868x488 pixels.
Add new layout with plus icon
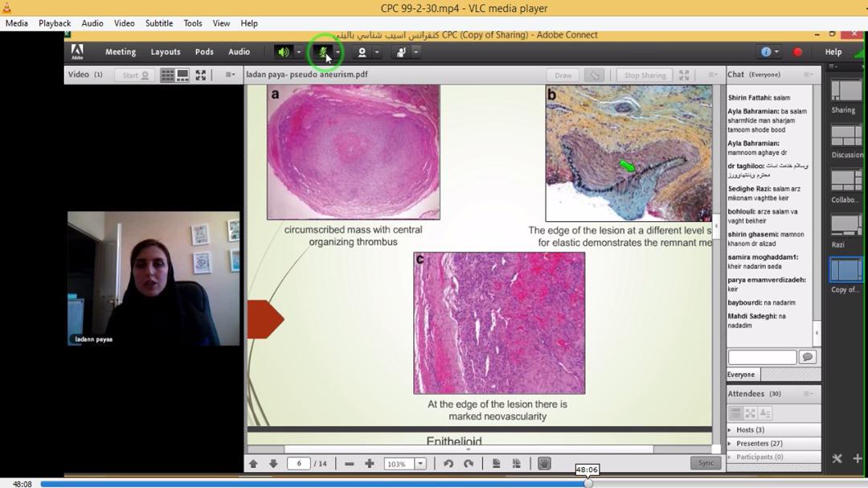(x=857, y=458)
